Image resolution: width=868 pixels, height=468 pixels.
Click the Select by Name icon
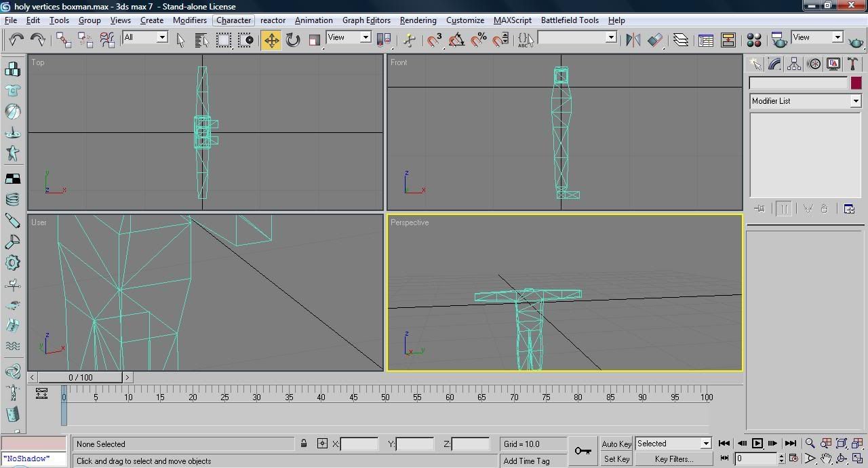(x=201, y=40)
